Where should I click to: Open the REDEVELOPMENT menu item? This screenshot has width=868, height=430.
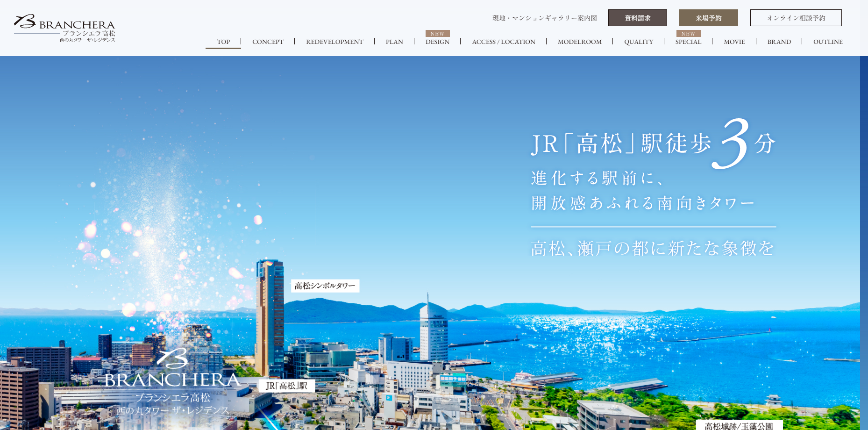[x=334, y=42]
